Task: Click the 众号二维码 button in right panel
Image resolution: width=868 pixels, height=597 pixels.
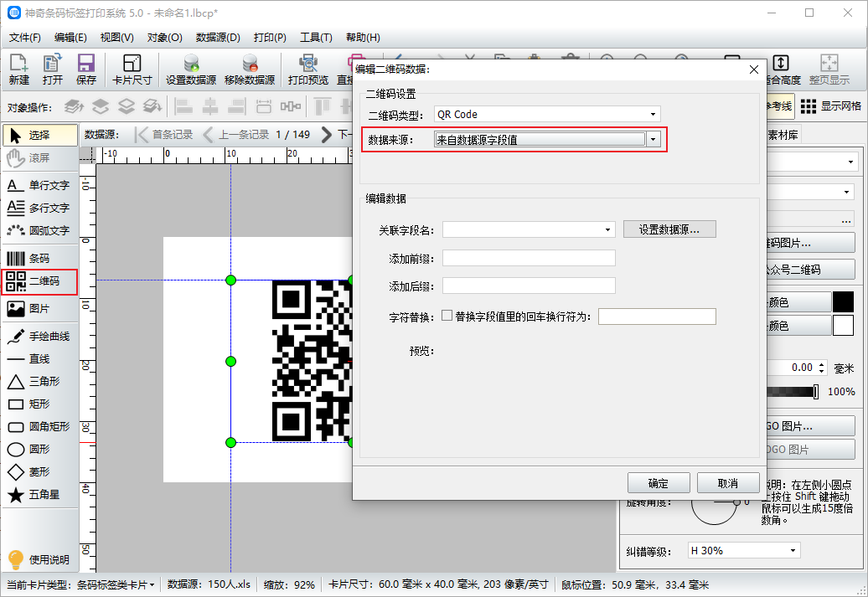Action: 811,270
